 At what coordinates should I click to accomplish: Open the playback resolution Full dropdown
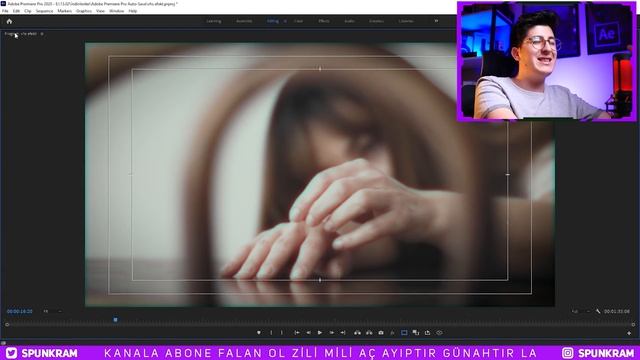580,311
